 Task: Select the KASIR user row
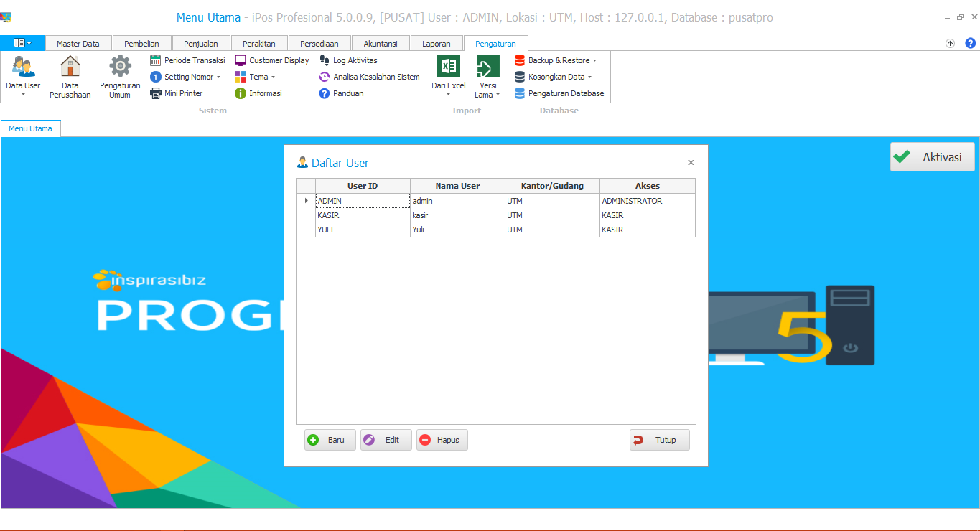(363, 215)
